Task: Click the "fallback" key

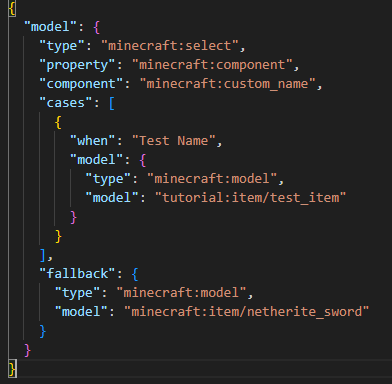Action: click(77, 274)
